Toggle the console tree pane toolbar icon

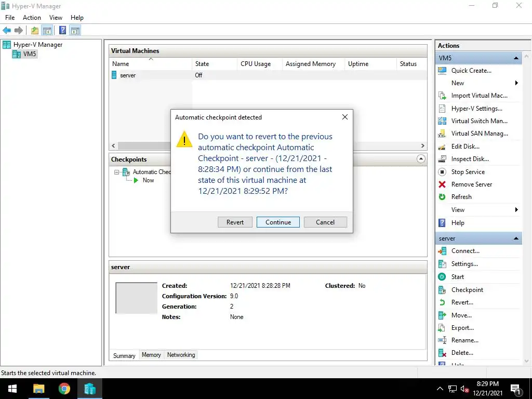[47, 31]
